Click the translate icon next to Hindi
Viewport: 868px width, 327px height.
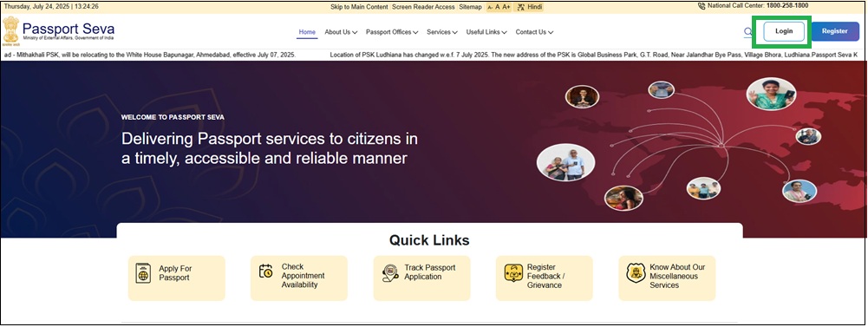520,7
